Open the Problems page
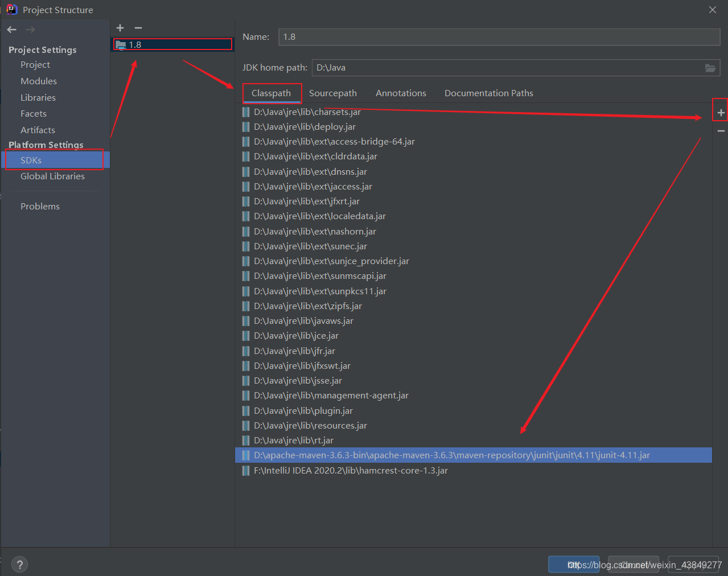 40,207
